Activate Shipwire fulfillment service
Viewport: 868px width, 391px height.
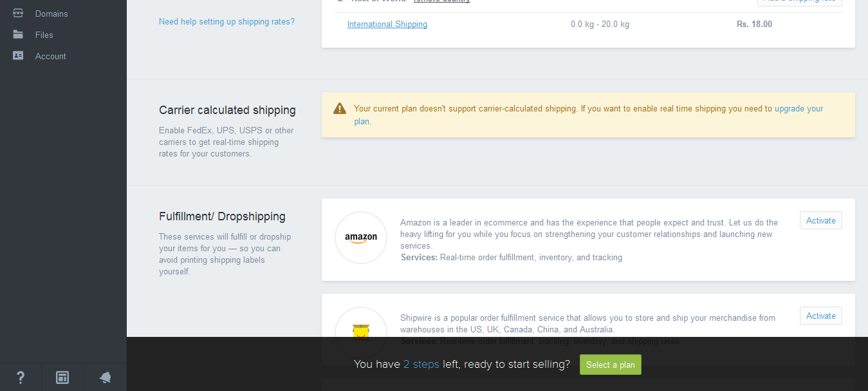coord(821,316)
